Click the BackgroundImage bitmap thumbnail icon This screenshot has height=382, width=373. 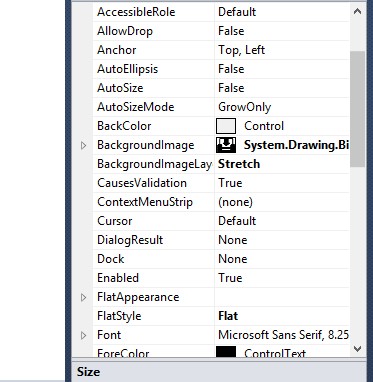[226, 145]
